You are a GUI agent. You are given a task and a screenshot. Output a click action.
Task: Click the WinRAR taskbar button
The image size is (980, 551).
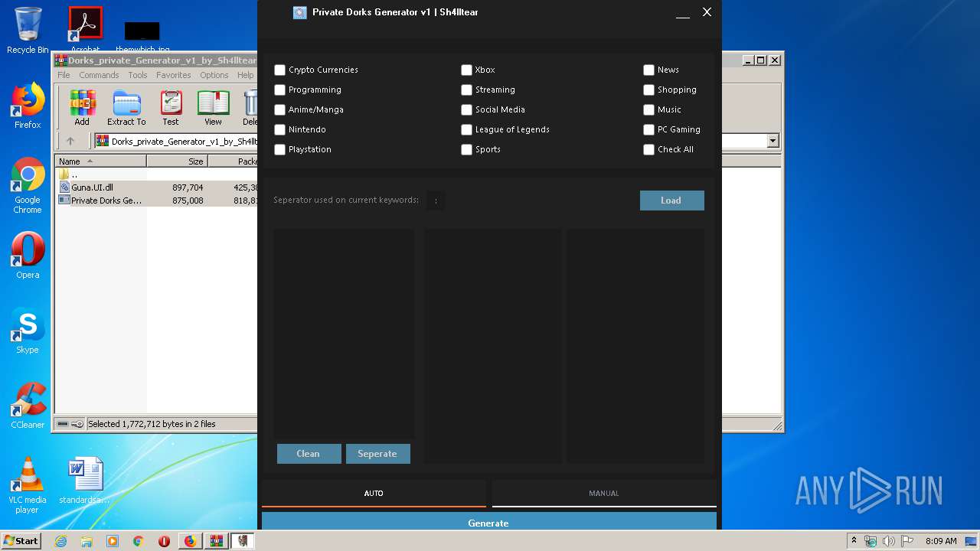click(x=217, y=541)
